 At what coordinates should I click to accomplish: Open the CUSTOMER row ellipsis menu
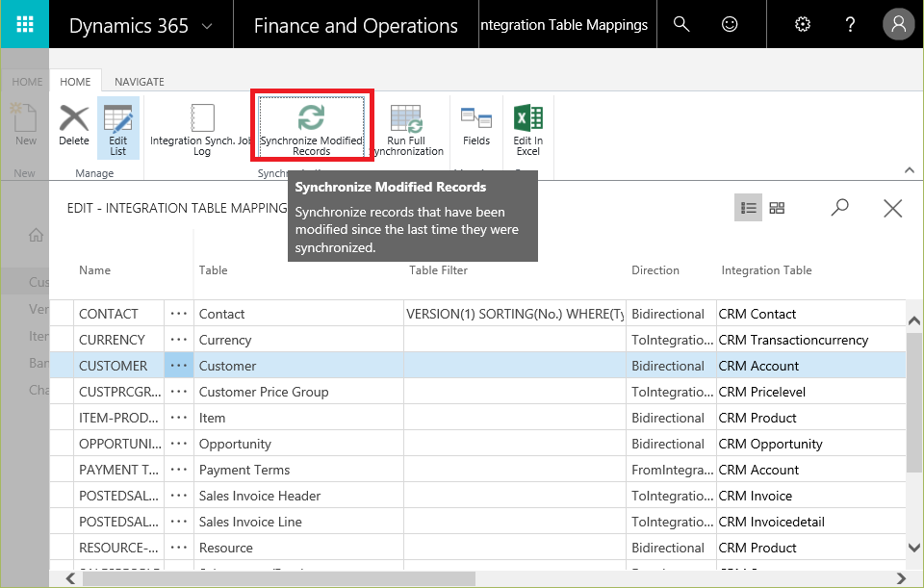(179, 366)
